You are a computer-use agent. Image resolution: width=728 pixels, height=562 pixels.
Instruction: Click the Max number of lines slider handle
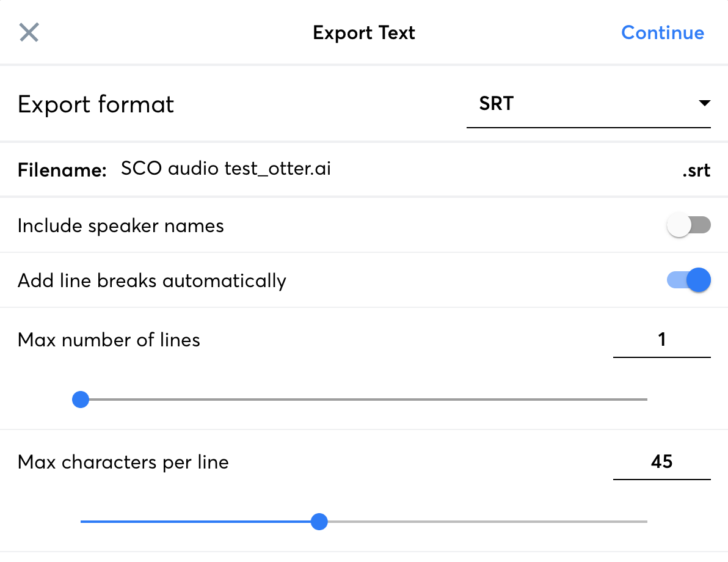click(81, 400)
